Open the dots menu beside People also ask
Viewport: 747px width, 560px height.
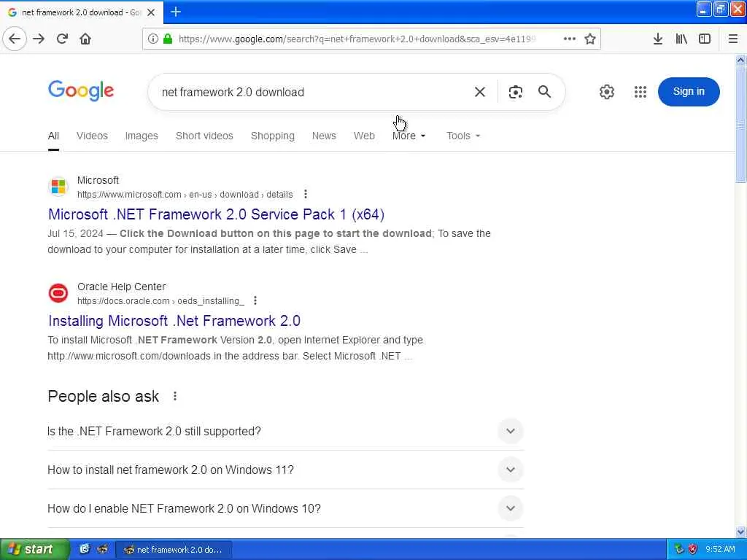(x=175, y=396)
